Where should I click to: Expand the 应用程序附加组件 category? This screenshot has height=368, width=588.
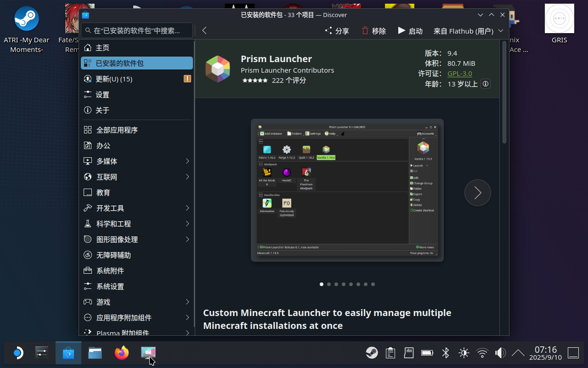pos(187,317)
